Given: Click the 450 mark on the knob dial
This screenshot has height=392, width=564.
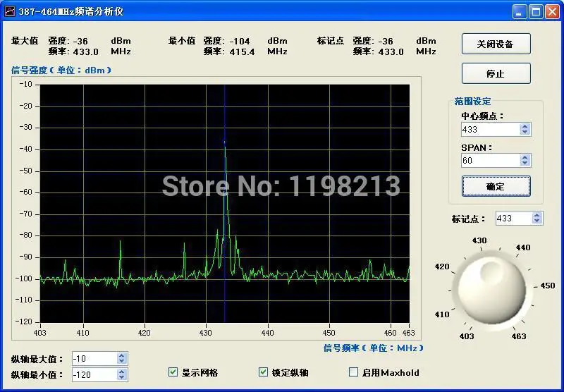Looking at the screenshot, I should coord(548,286).
